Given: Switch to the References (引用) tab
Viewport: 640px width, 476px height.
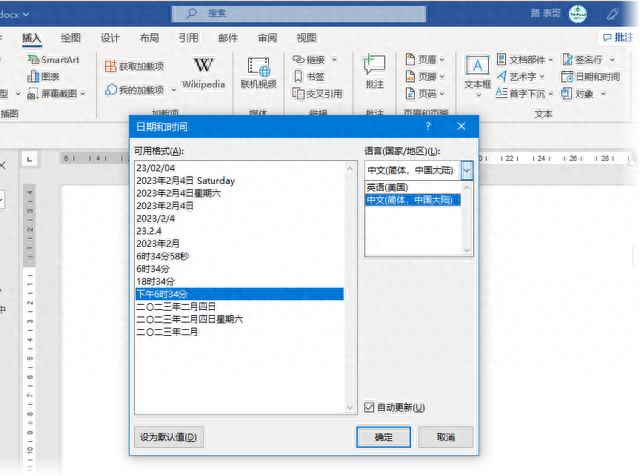Looking at the screenshot, I should [x=189, y=38].
